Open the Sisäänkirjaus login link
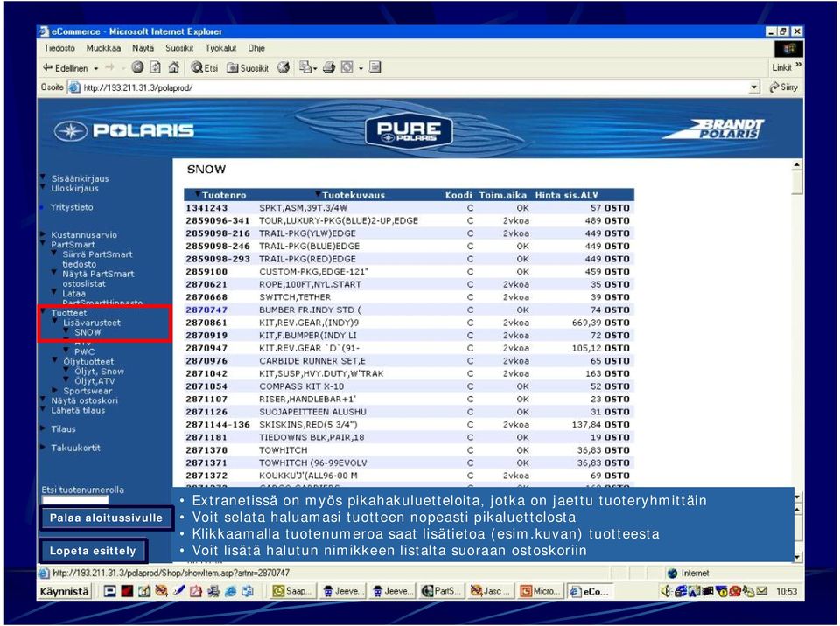Screen dimensions: 840x626 click(x=80, y=178)
